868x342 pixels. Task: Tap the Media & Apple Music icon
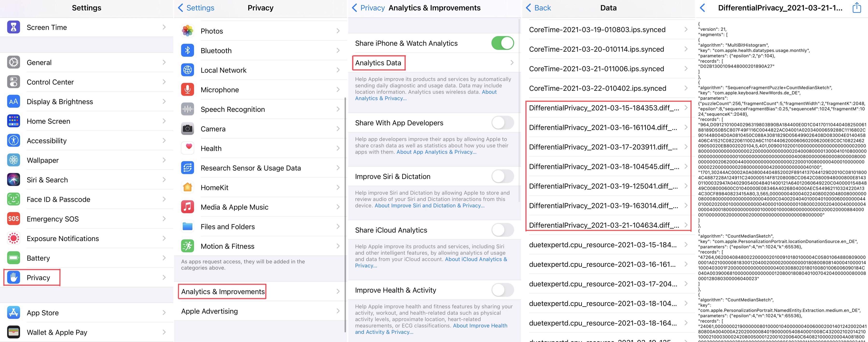(188, 207)
